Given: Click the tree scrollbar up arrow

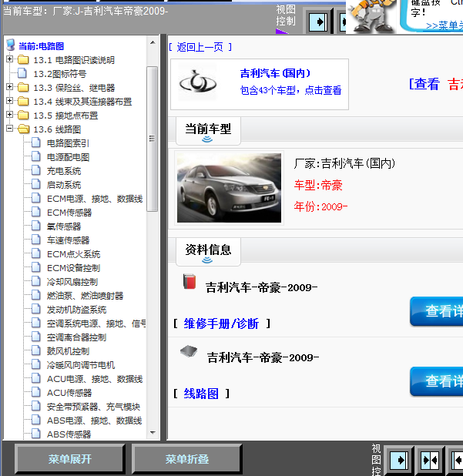Looking at the screenshot, I should pos(153,42).
